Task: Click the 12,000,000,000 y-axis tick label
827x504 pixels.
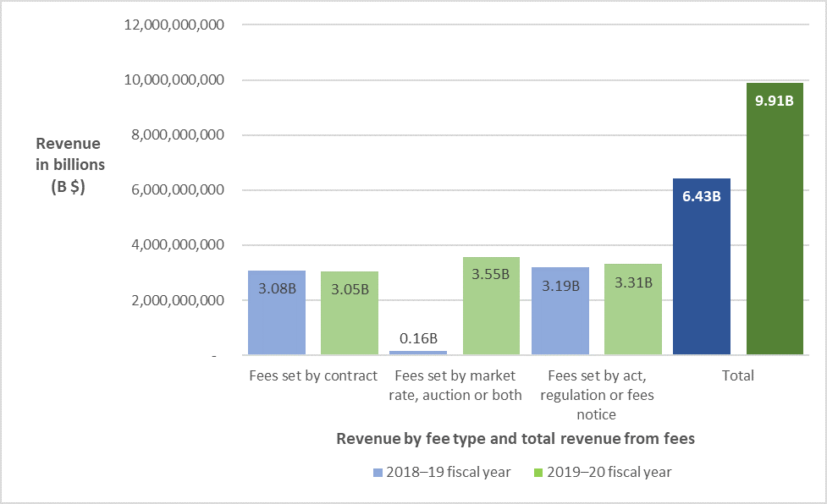Action: click(x=174, y=25)
